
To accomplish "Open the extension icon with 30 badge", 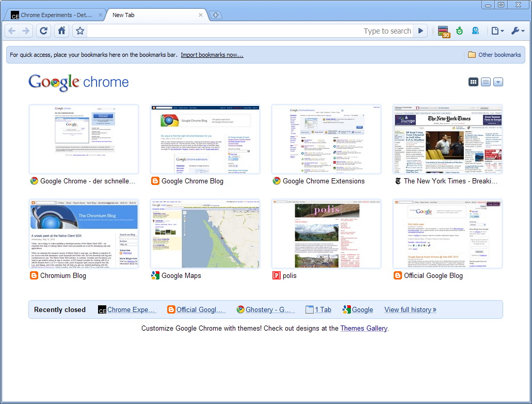I will 443,32.
